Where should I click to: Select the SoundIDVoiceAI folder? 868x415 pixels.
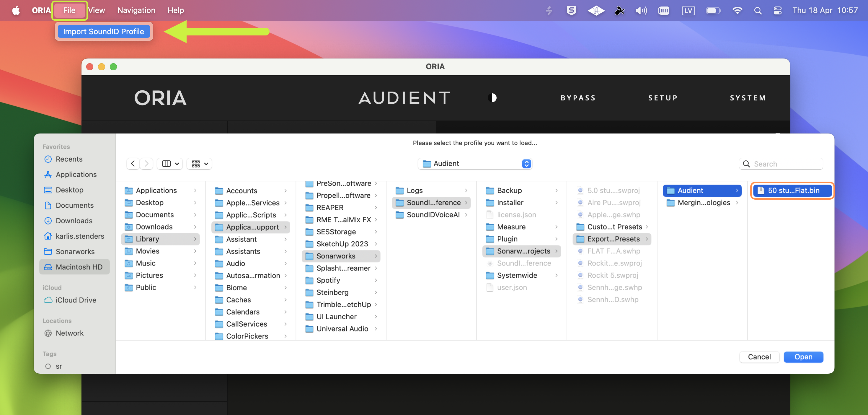pyautogui.click(x=431, y=215)
